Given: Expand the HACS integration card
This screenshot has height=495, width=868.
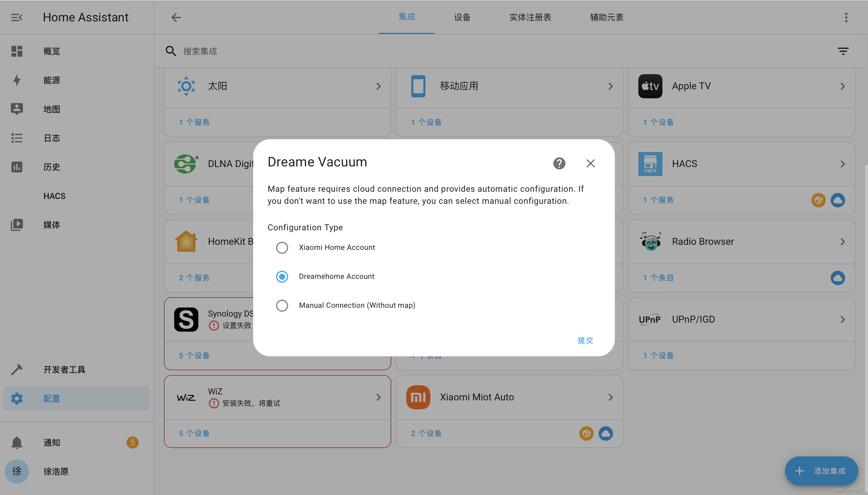Looking at the screenshot, I should 842,164.
